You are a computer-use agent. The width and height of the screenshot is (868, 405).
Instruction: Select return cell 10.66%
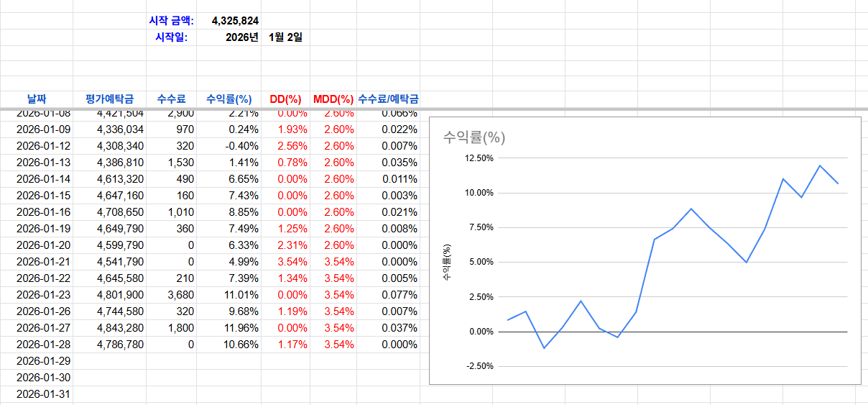pos(228,345)
